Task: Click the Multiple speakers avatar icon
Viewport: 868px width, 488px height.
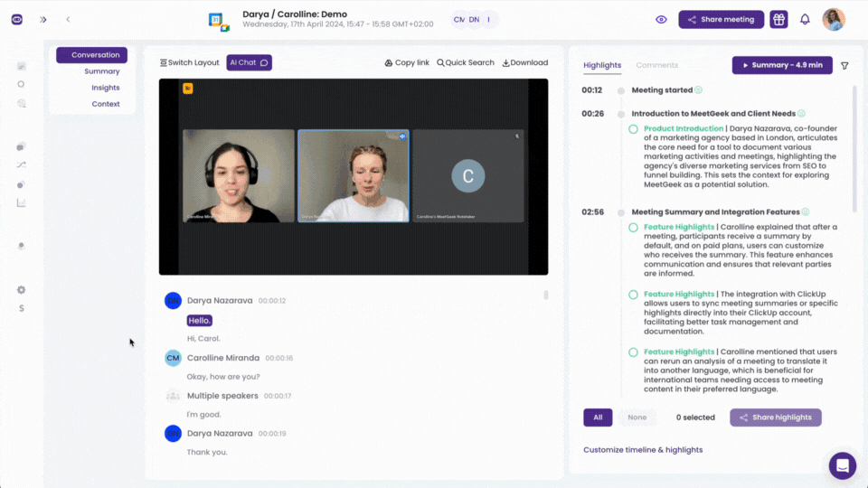Action: [x=173, y=396]
